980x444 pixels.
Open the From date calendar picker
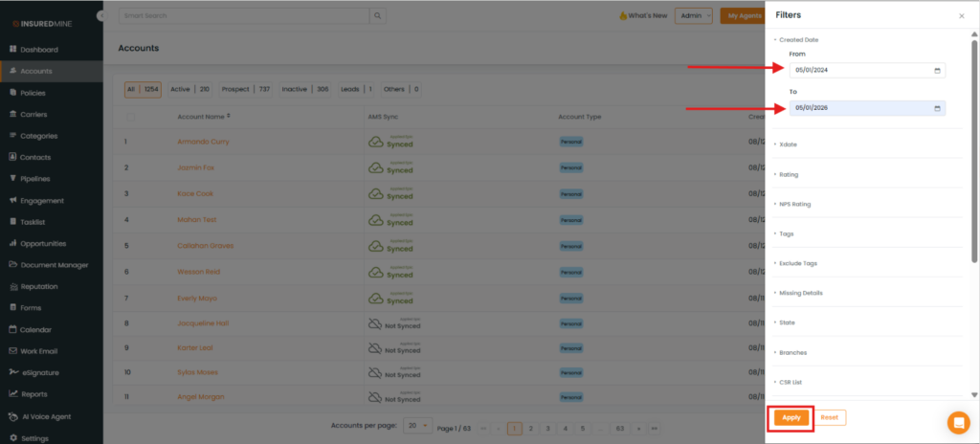tap(937, 71)
